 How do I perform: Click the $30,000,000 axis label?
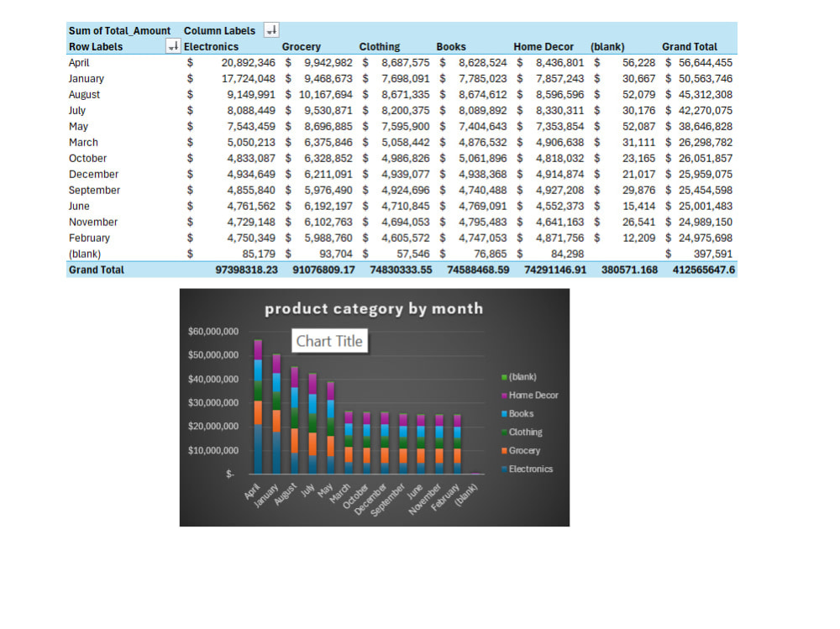213,402
